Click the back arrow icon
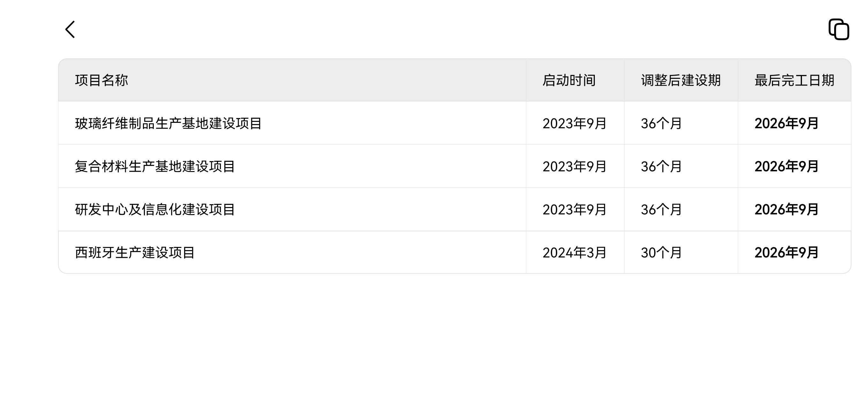 (x=70, y=30)
